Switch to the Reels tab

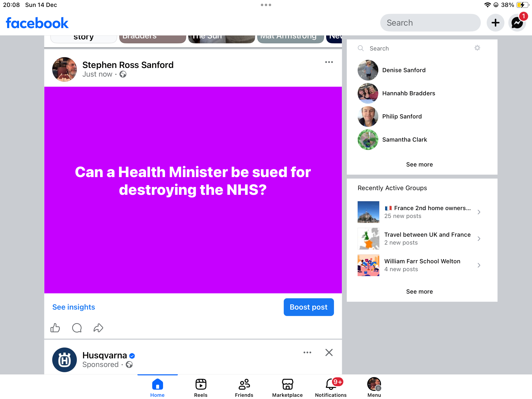coord(201,388)
